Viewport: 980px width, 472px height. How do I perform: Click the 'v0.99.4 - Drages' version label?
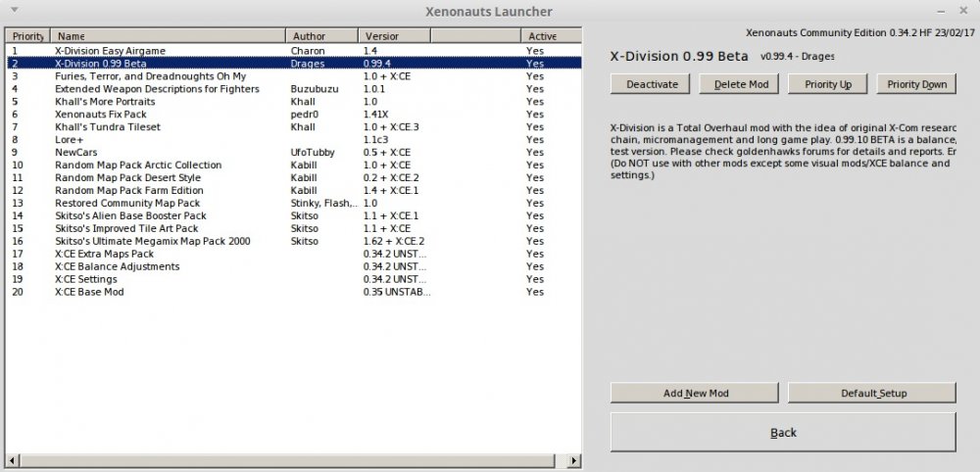coord(798,56)
